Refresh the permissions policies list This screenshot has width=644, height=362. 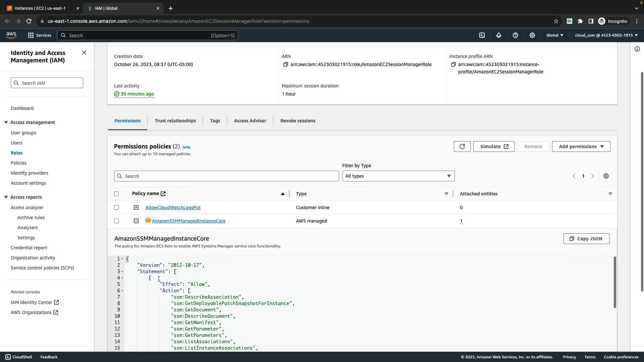462,146
